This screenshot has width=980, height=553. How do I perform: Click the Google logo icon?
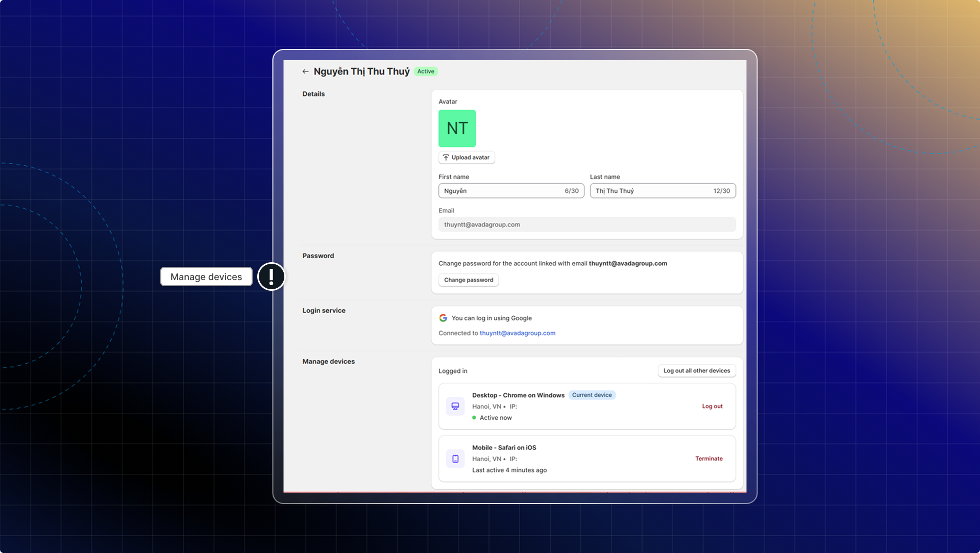[443, 318]
